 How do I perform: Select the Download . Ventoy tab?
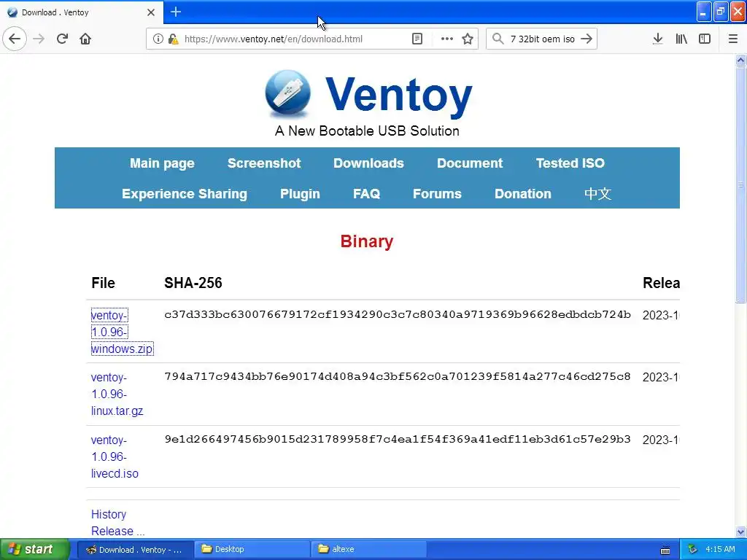82,12
